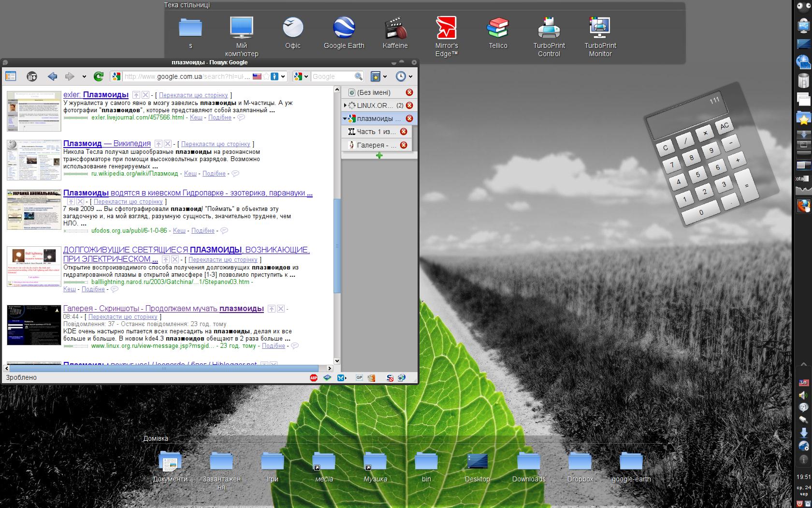Click the AC key on the calculator
This screenshot has height=508, width=812.
coord(724,127)
